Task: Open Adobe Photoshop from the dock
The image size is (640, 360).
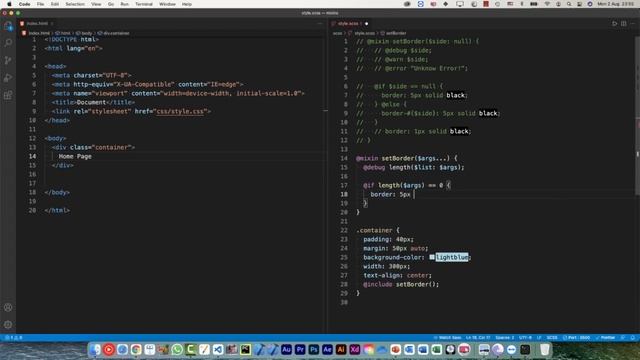Action: 313,349
